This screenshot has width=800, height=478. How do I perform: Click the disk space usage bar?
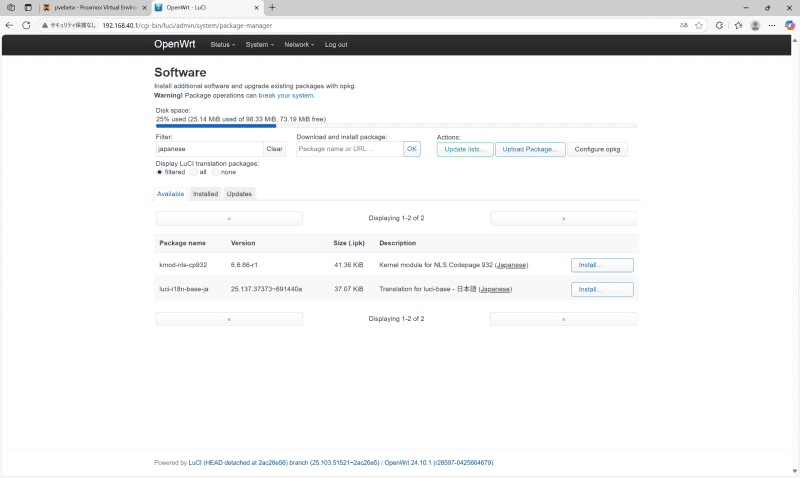[x=396, y=126]
